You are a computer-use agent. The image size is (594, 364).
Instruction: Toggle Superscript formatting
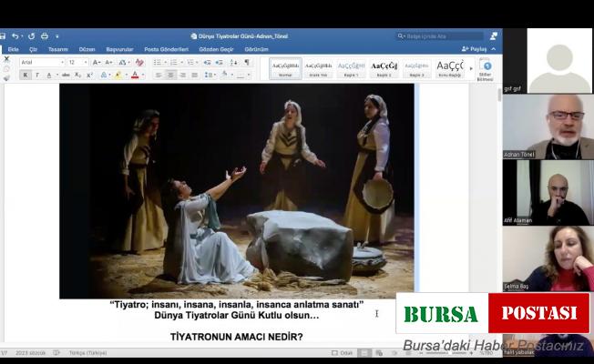click(89, 75)
